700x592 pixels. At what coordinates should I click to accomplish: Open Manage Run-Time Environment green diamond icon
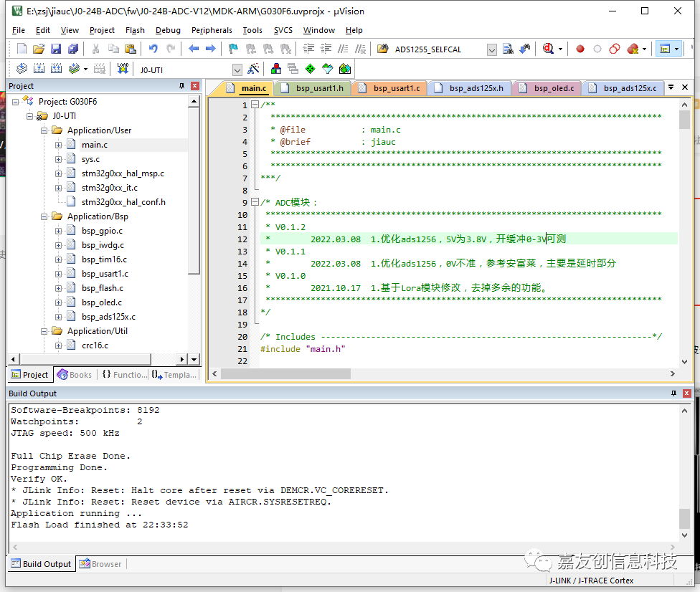(x=311, y=69)
